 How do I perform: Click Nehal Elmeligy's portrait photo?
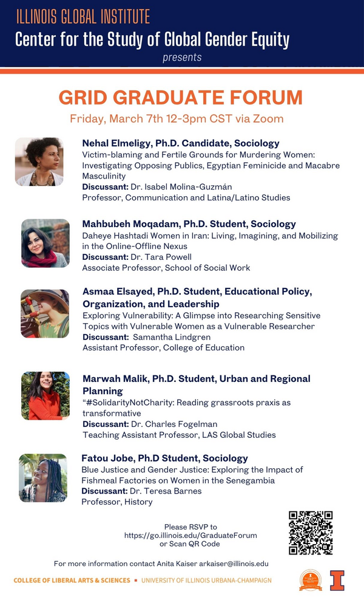point(39,162)
